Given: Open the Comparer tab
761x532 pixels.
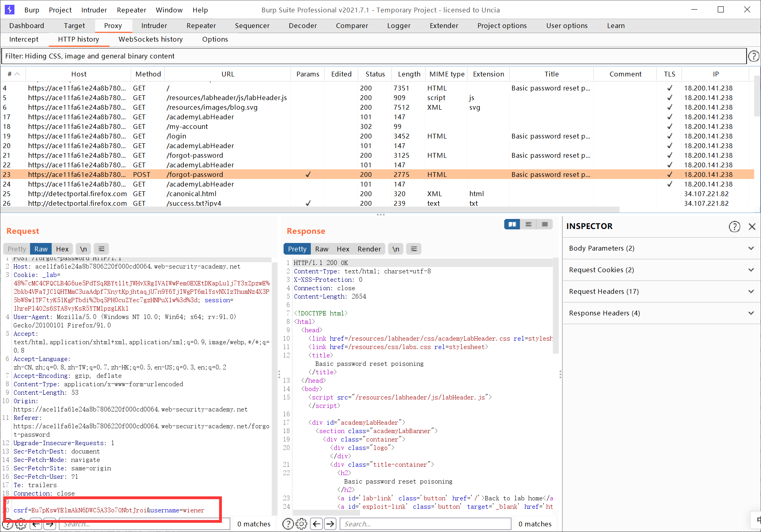Looking at the screenshot, I should [x=352, y=26].
